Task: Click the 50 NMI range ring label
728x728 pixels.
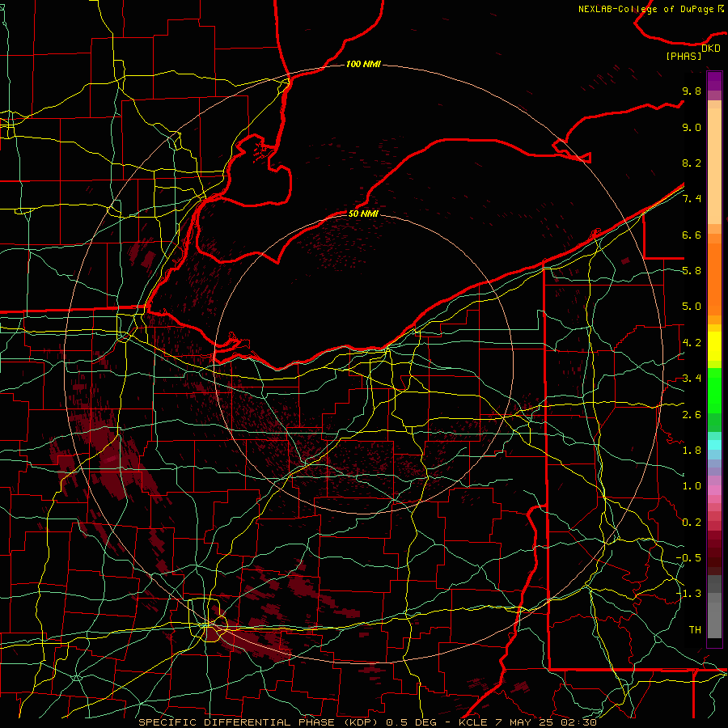Action: (363, 214)
